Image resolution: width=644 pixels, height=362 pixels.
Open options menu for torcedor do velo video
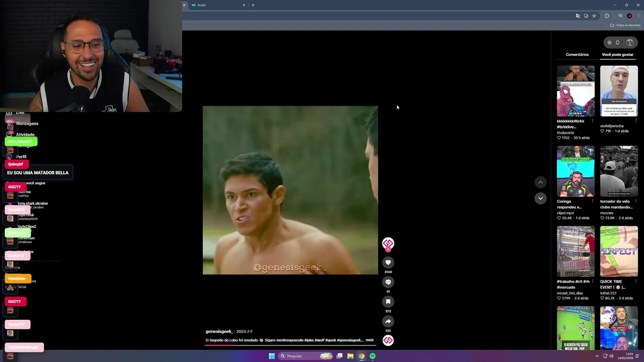click(x=635, y=202)
